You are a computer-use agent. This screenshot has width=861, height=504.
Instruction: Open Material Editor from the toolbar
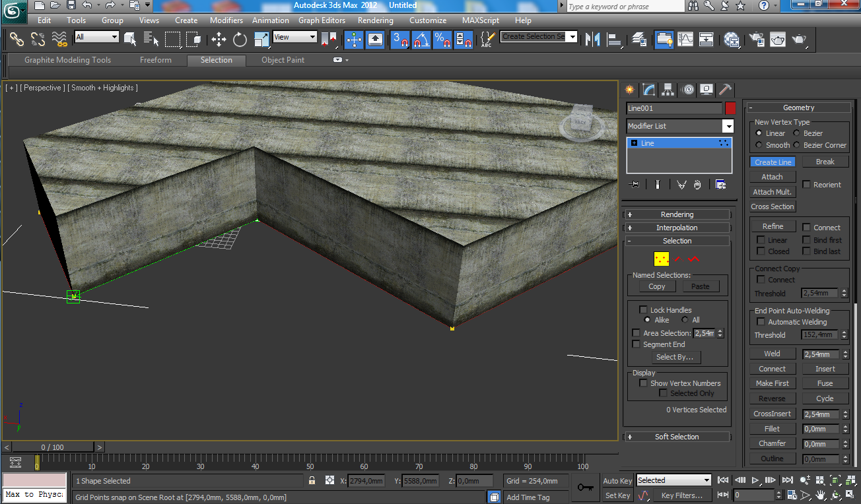point(731,40)
